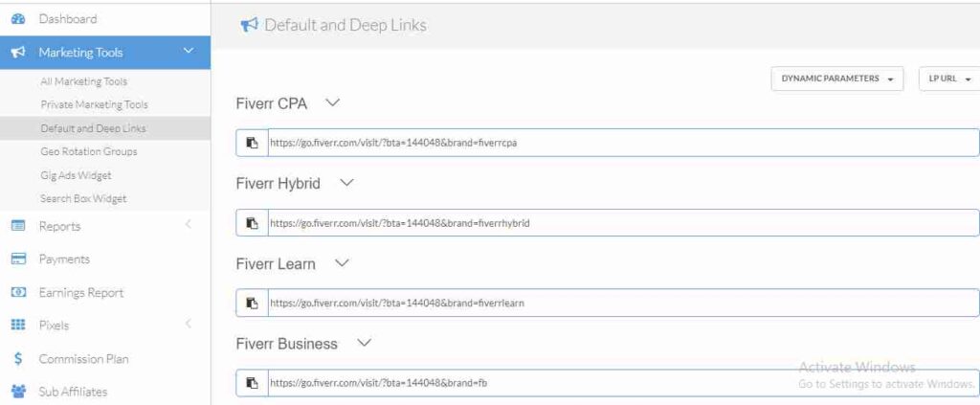
Task: Click the Earnings Report money icon
Action: (18, 292)
